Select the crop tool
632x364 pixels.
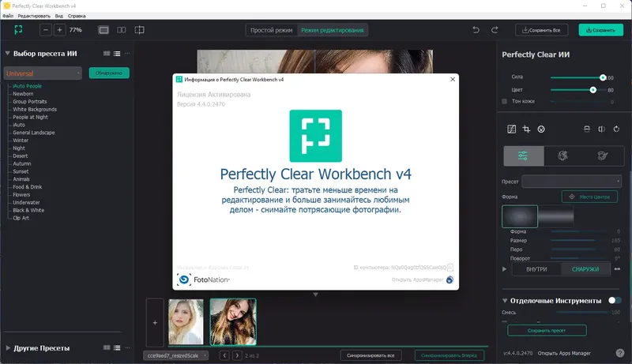point(526,129)
